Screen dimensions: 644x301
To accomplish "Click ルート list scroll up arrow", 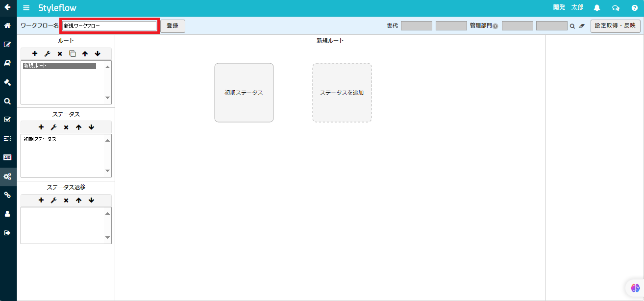I will point(108,67).
